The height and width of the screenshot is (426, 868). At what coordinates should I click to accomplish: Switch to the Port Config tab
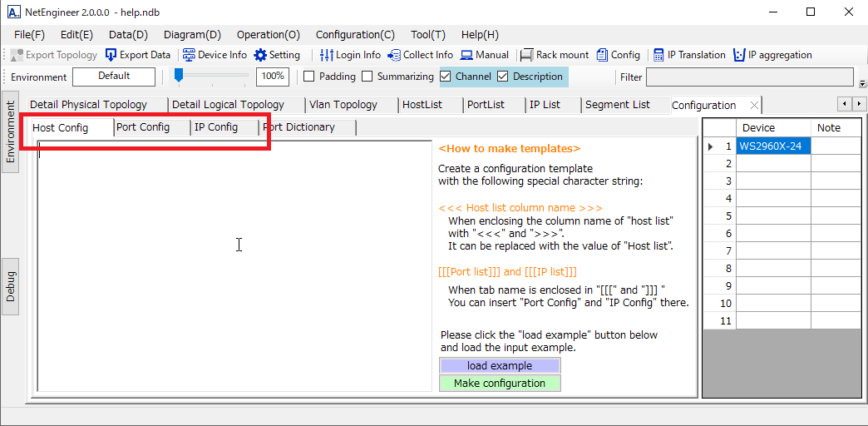tap(143, 127)
